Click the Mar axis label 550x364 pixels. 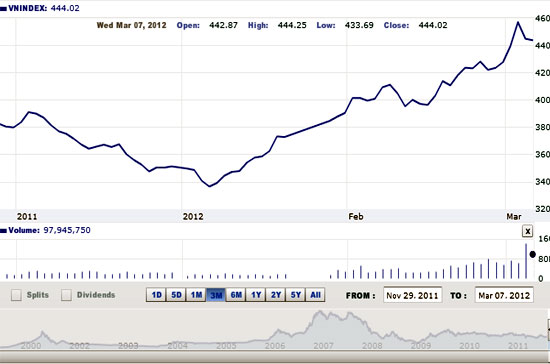click(514, 216)
